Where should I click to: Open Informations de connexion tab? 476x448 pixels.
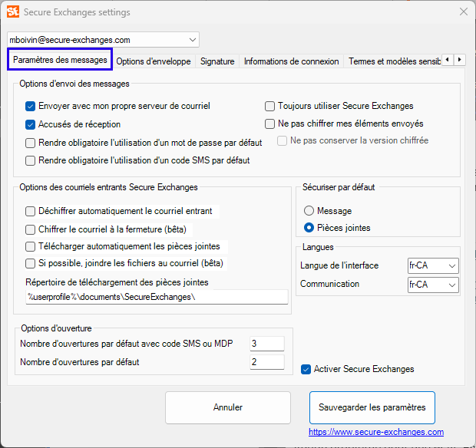[x=291, y=61]
